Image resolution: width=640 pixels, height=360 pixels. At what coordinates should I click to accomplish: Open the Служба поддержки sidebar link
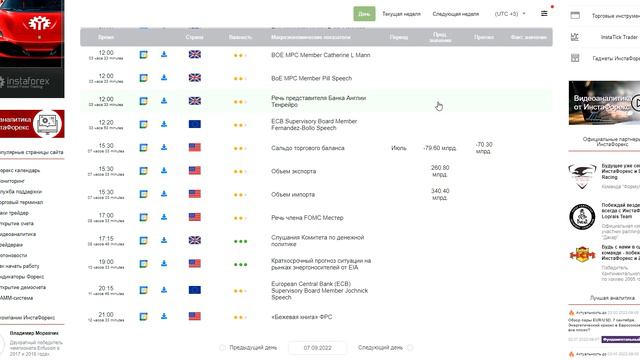21,192
